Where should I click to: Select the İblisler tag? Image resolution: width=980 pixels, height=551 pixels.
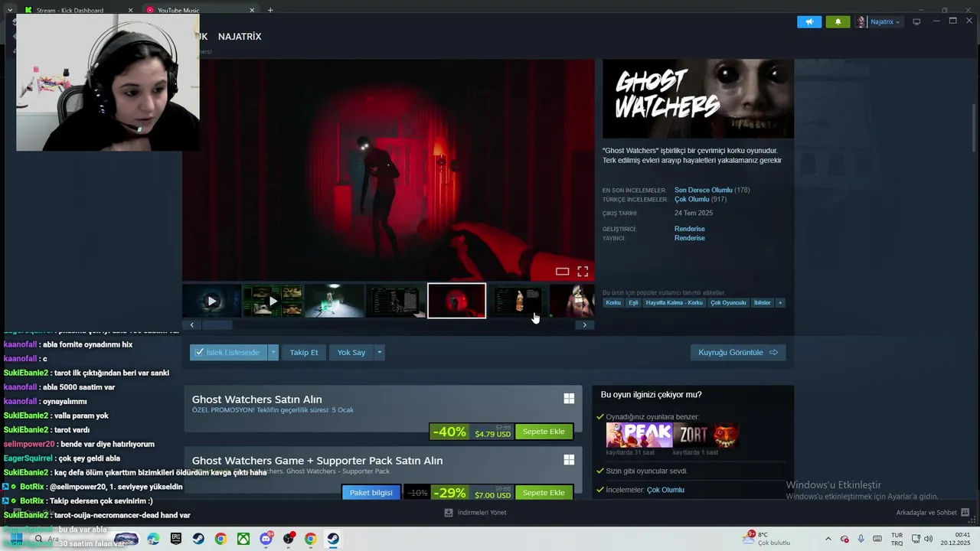pyautogui.click(x=762, y=303)
